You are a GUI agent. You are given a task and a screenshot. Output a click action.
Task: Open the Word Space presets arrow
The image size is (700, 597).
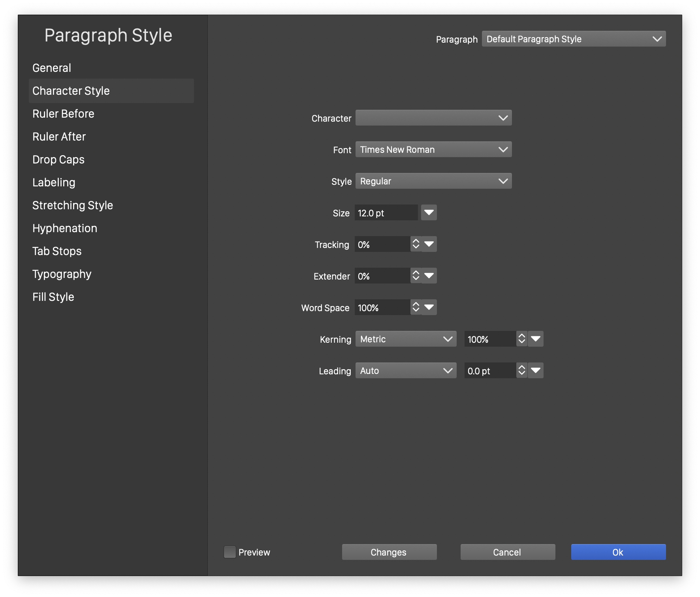429,308
